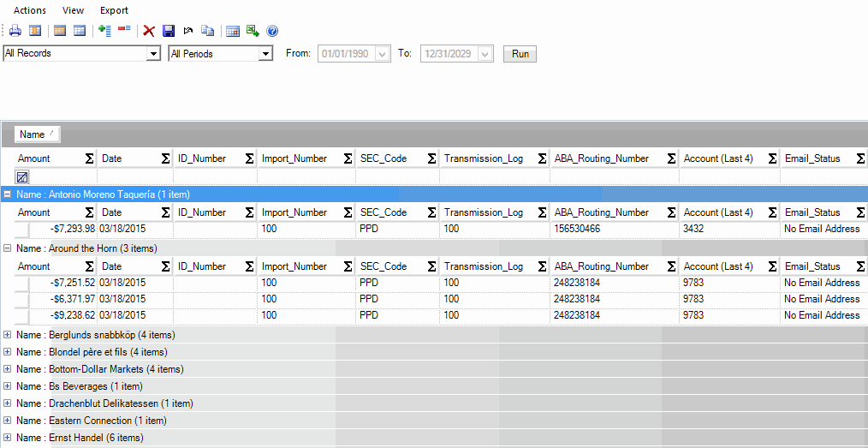Click the Run button
Screen dimensions: 868x448
520,54
